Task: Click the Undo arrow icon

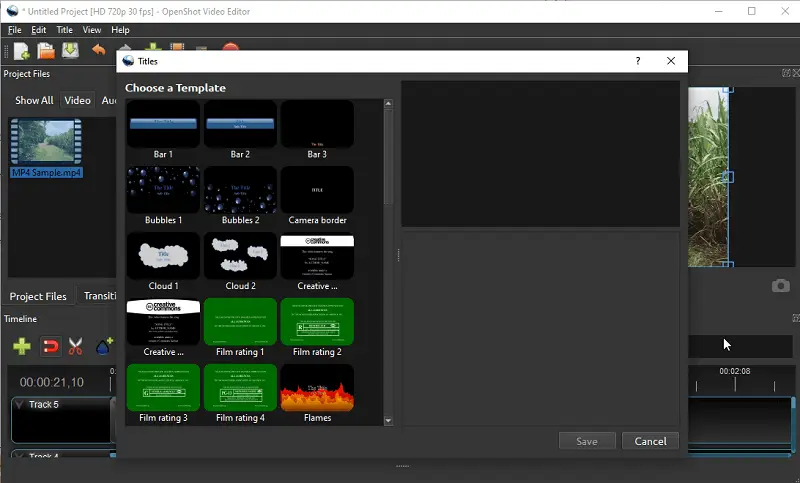Action: [x=98, y=50]
